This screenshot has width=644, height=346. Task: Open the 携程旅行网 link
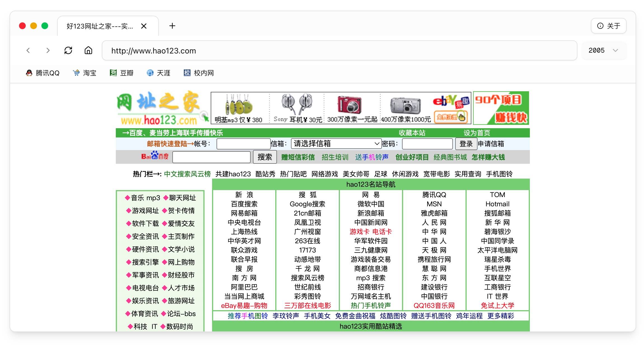(x=434, y=259)
